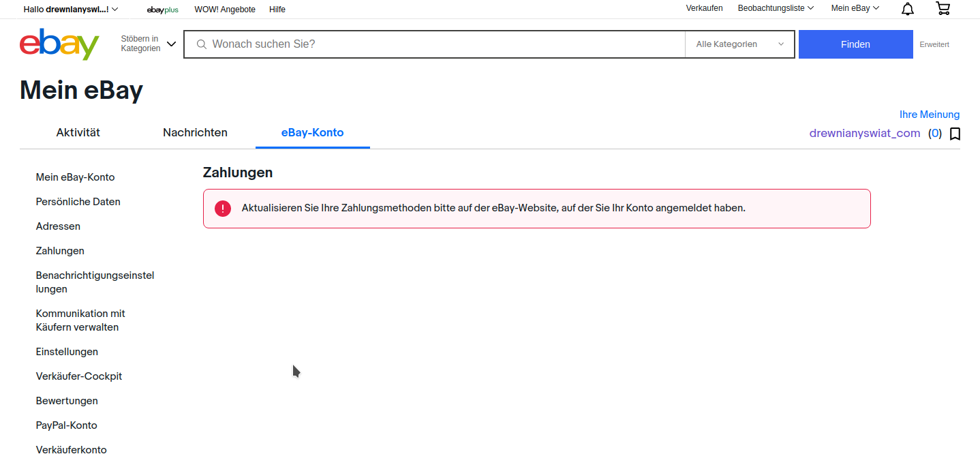Open PayPal-Konto settings from the sidebar
The width and height of the screenshot is (980, 467).
point(66,425)
